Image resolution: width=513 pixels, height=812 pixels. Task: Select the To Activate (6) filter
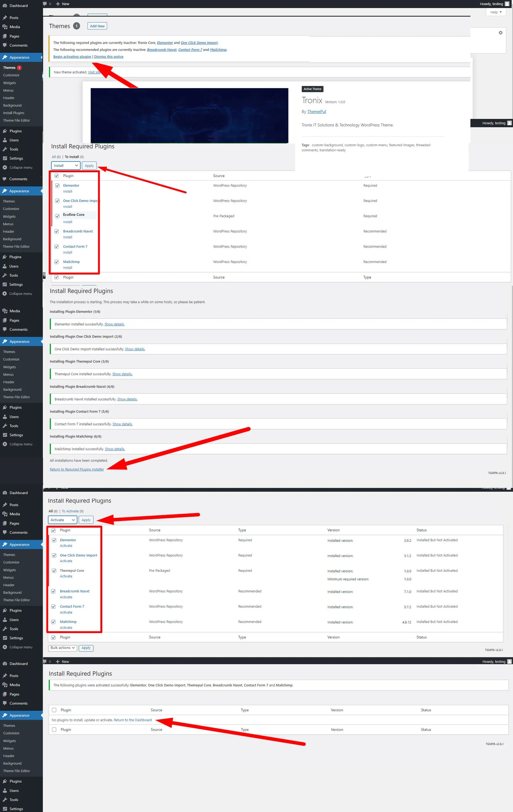click(72, 511)
